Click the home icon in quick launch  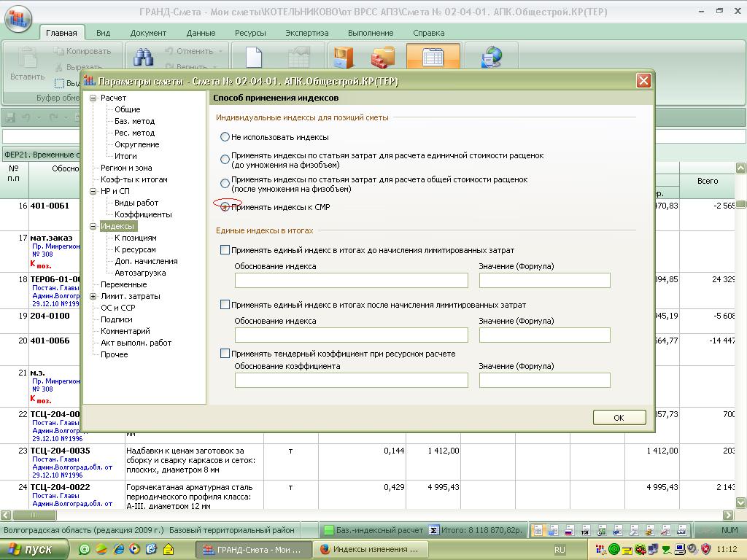click(169, 549)
